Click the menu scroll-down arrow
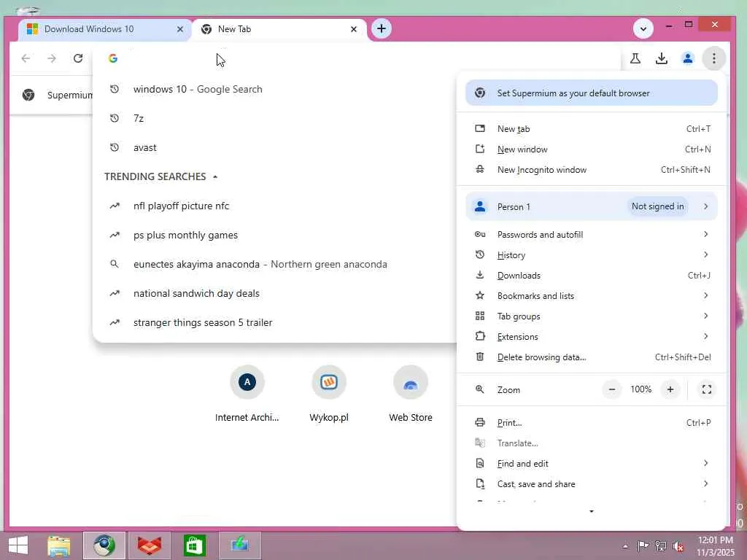Viewport: 747px width, 560px height. coord(591,511)
